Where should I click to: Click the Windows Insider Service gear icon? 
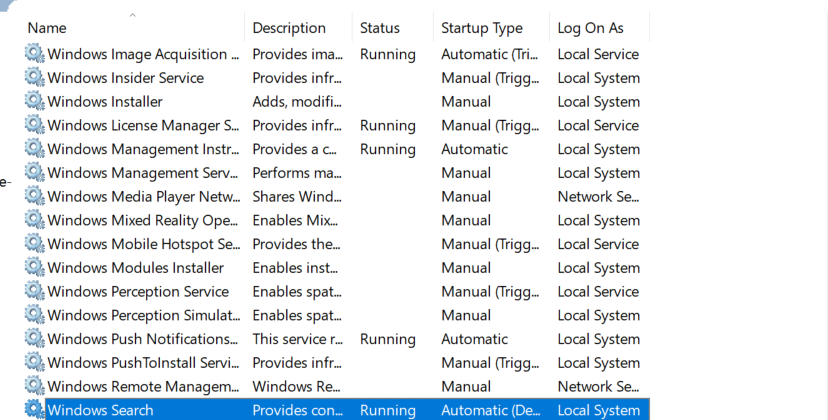click(x=35, y=78)
